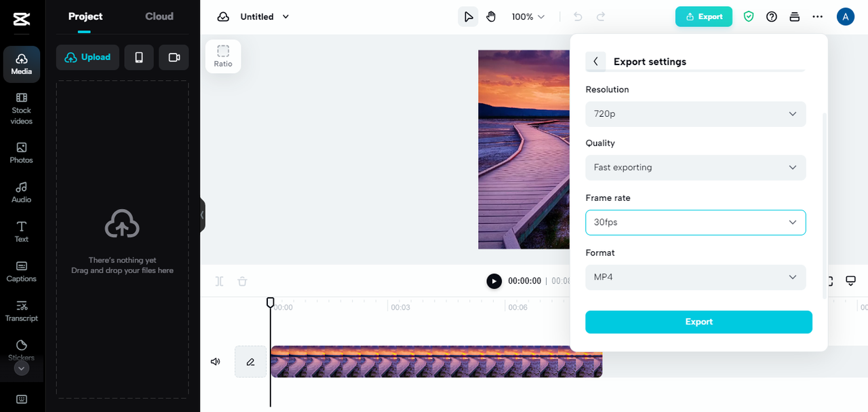Image resolution: width=868 pixels, height=412 pixels.
Task: Open the Stock videos panel
Action: (21, 109)
